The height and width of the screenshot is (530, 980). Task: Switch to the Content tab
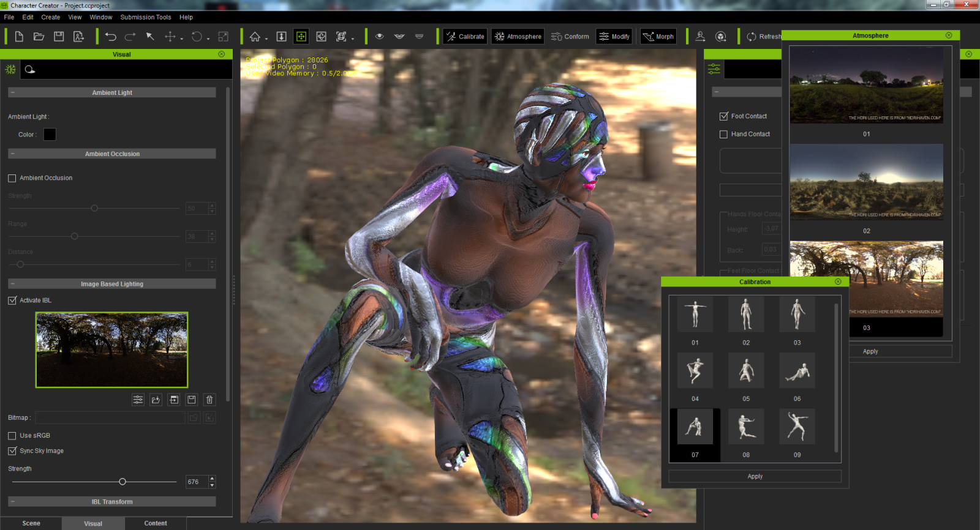tap(156, 523)
